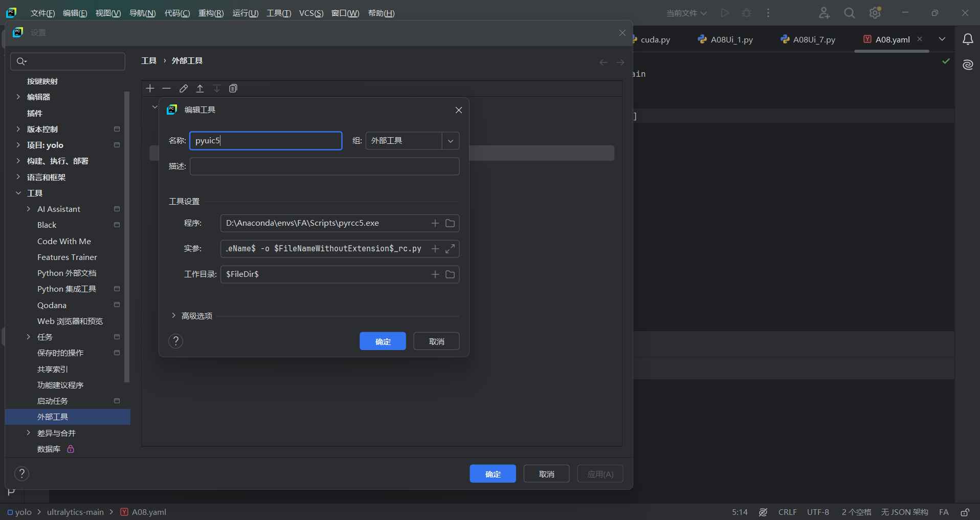
Task: Cancel the 编辑工具 dialog with 取消
Action: [436, 341]
